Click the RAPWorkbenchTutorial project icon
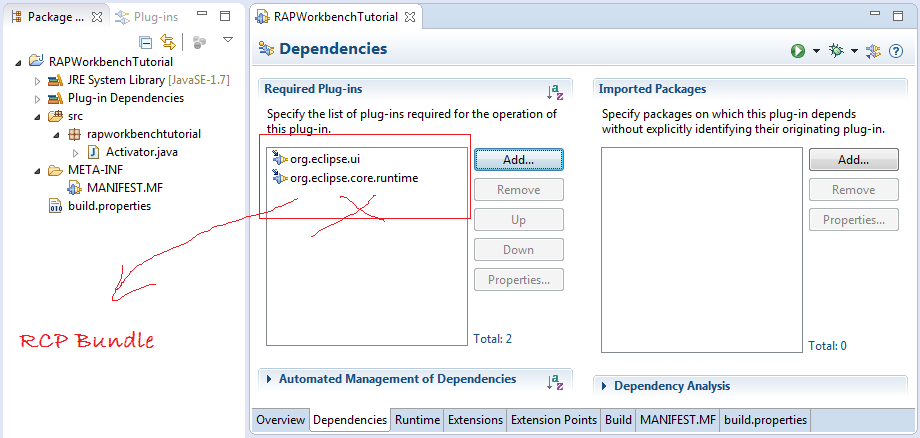Image resolution: width=920 pixels, height=438 pixels. point(36,62)
